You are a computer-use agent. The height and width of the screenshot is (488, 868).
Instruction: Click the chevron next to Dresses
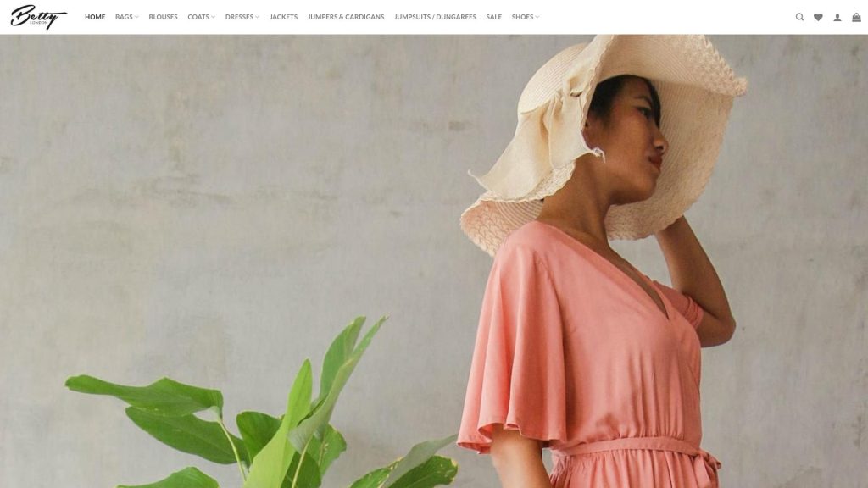(x=257, y=17)
